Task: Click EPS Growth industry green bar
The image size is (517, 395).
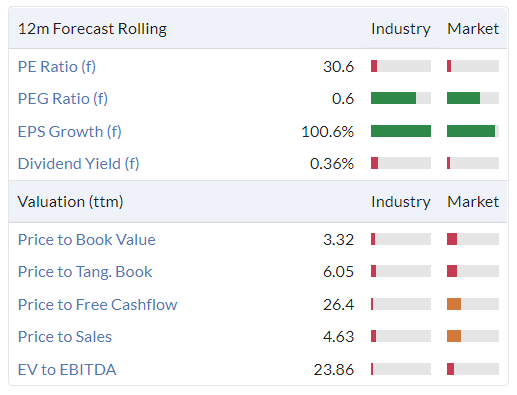Action: click(401, 131)
